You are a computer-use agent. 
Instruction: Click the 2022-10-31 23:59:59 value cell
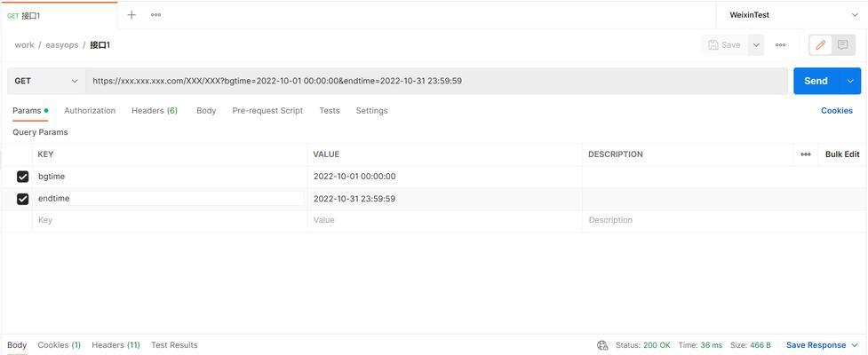[444, 199]
